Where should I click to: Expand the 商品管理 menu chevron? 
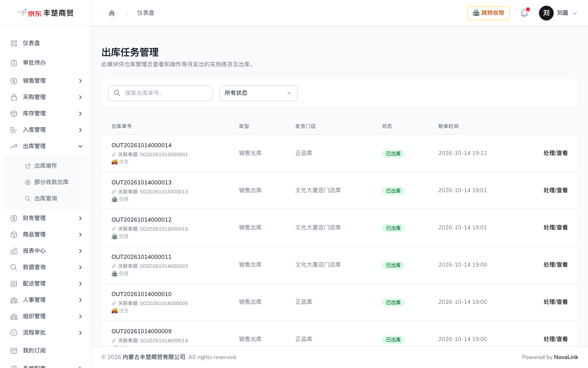pos(80,235)
